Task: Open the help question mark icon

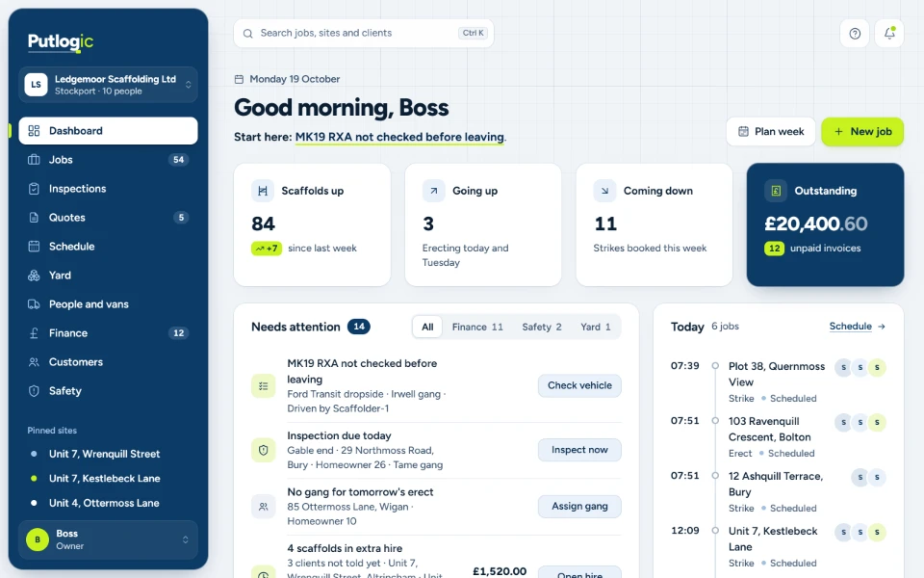Action: pyautogui.click(x=855, y=34)
